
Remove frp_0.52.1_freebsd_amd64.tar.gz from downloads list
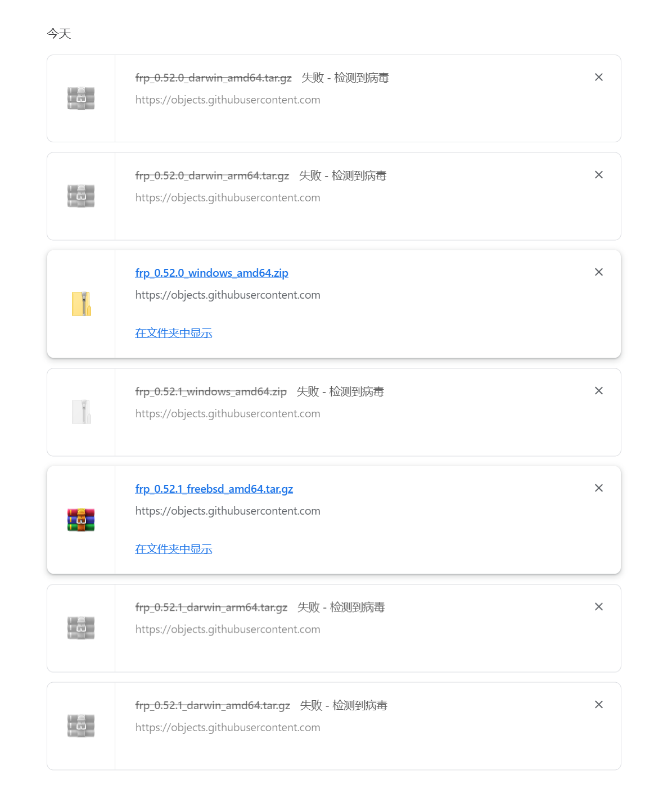(x=598, y=488)
